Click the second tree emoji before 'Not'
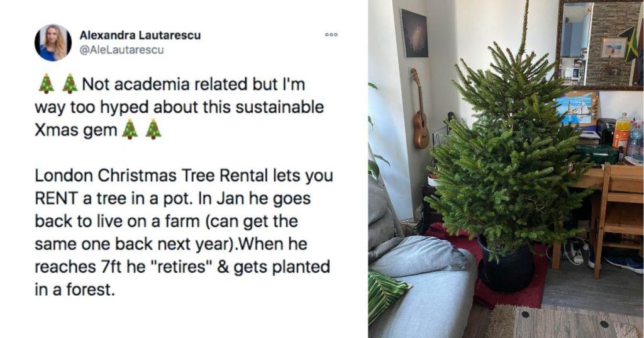Image resolution: width=644 pixels, height=338 pixels. pos(69,84)
